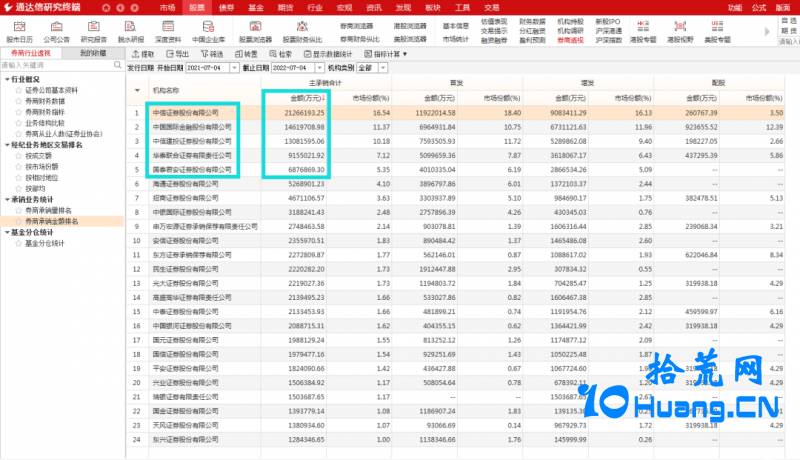Click the 转置 transpose toolbar button
Screen dimensions: 800x460
point(246,54)
